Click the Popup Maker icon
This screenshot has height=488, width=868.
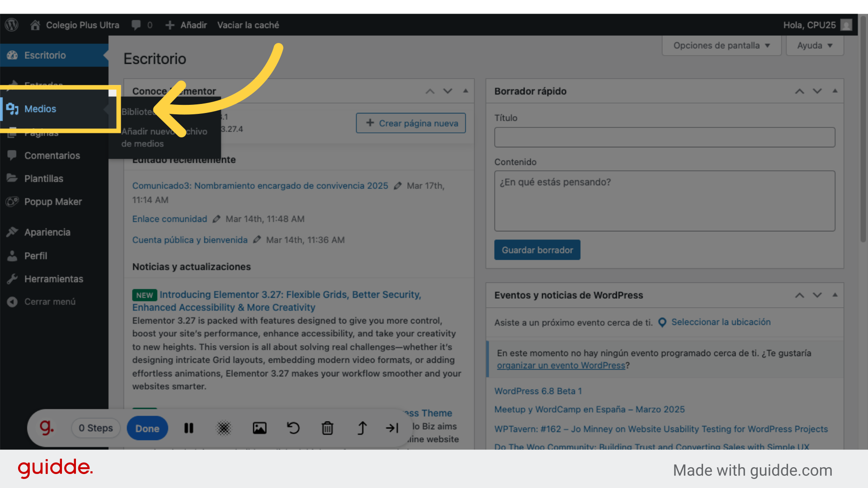point(12,202)
